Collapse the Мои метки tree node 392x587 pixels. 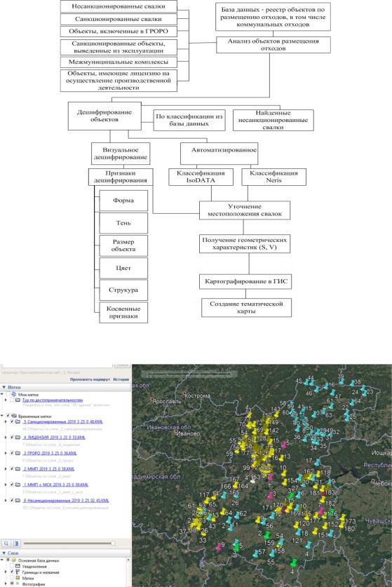pyautogui.click(x=3, y=395)
